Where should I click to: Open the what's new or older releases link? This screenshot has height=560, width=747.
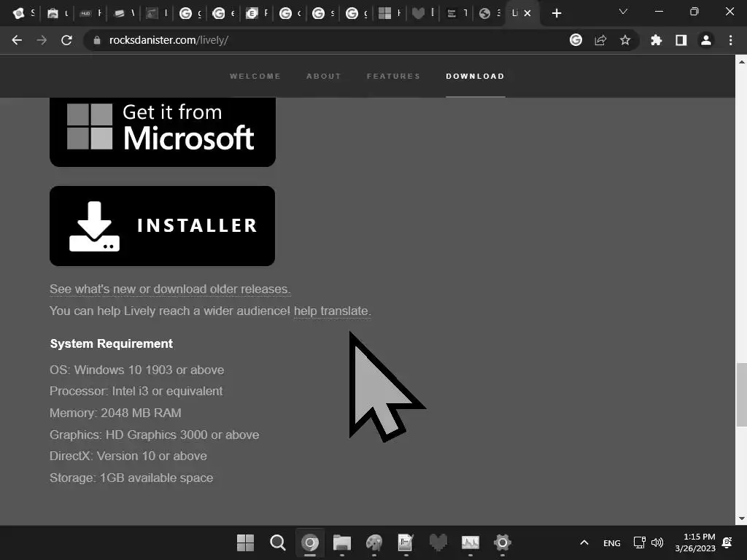(x=170, y=289)
